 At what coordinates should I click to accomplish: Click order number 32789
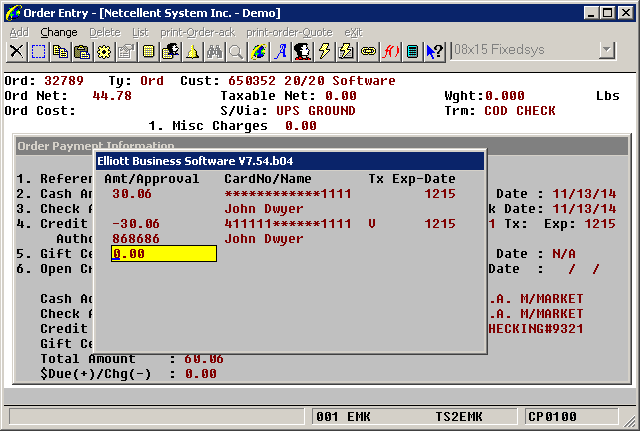(64, 80)
